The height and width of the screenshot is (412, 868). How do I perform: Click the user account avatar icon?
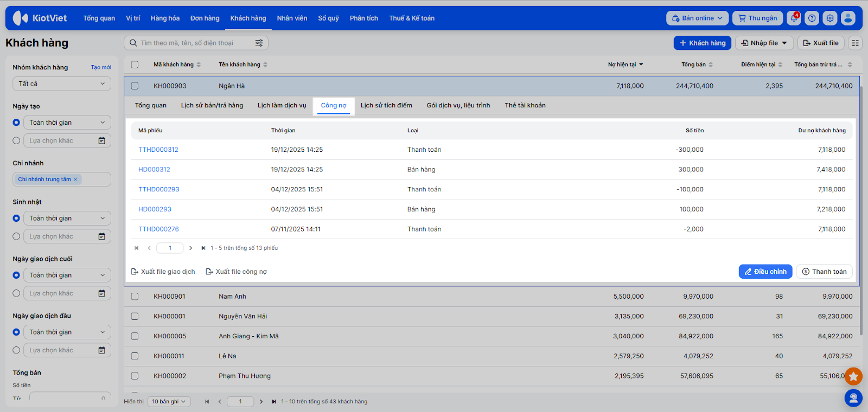point(848,18)
